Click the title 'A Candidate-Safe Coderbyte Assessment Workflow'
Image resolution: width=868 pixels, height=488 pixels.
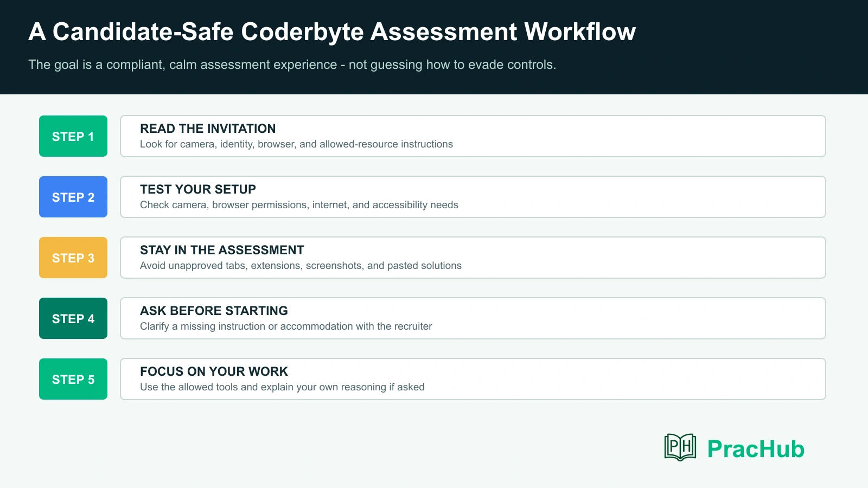click(x=332, y=31)
